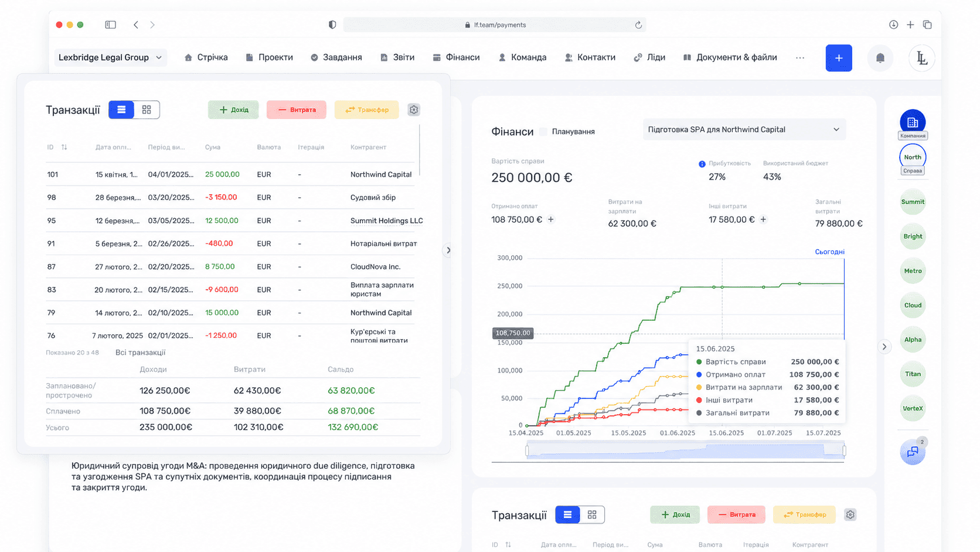Click the blue plus add button
The height and width of the screenshot is (552, 980).
[839, 58]
